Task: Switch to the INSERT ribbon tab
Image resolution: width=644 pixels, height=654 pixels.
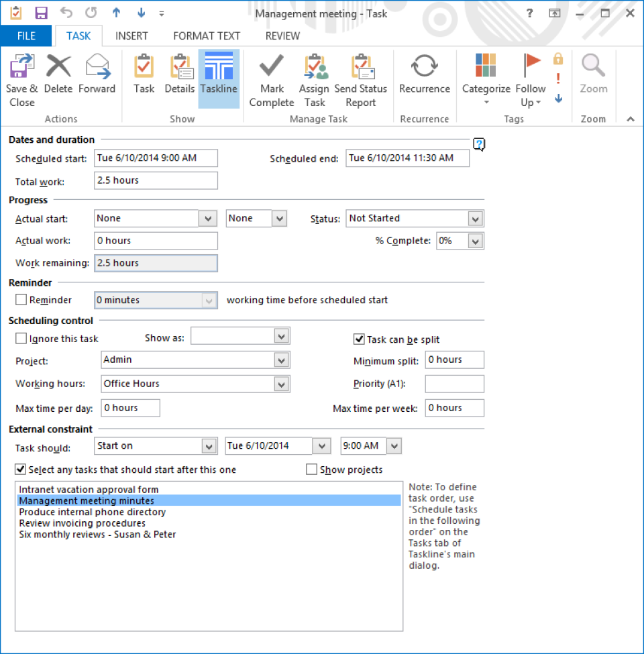Action: click(x=131, y=36)
